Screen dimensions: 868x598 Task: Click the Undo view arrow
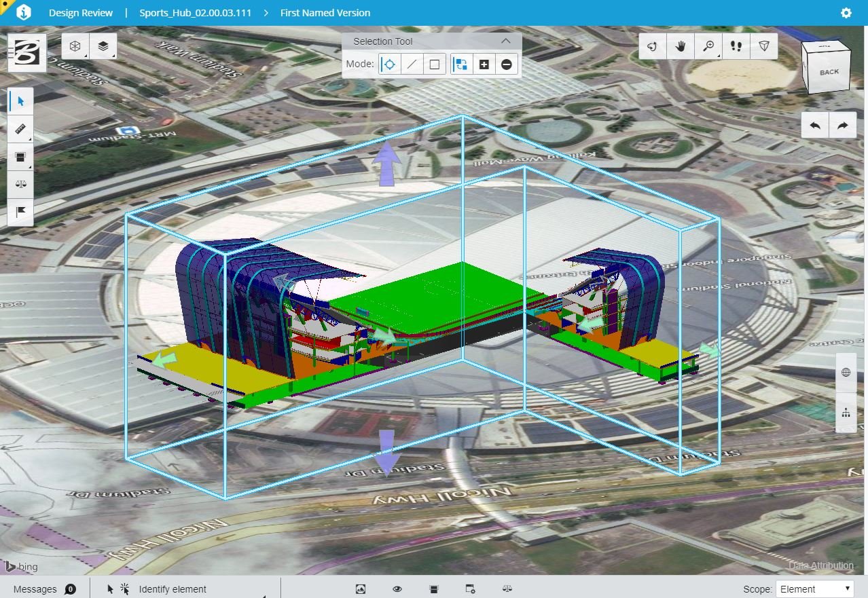[815, 126]
